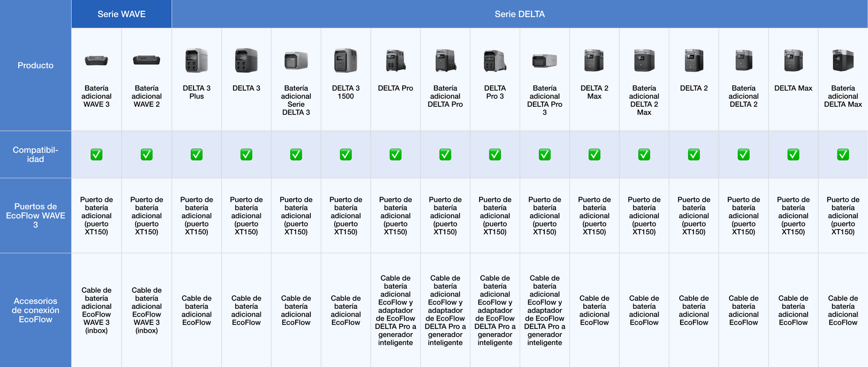Click the Batería adicional Serie DELTA 3 image

coord(296,61)
